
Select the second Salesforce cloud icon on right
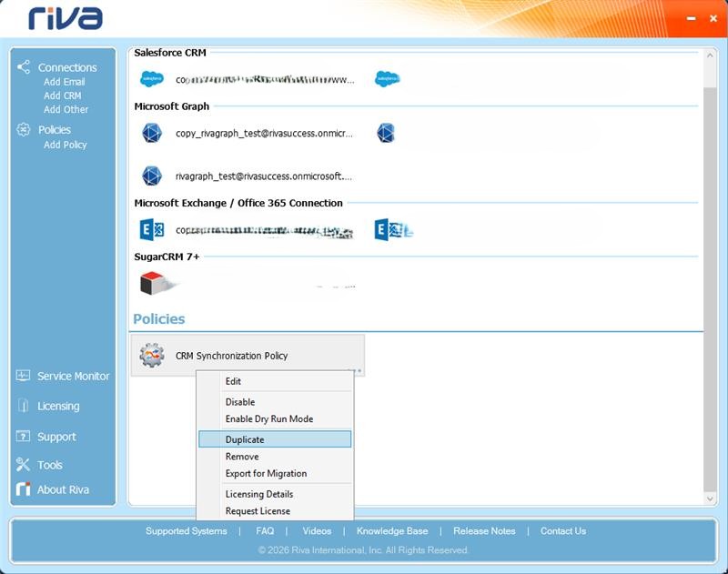coord(388,79)
